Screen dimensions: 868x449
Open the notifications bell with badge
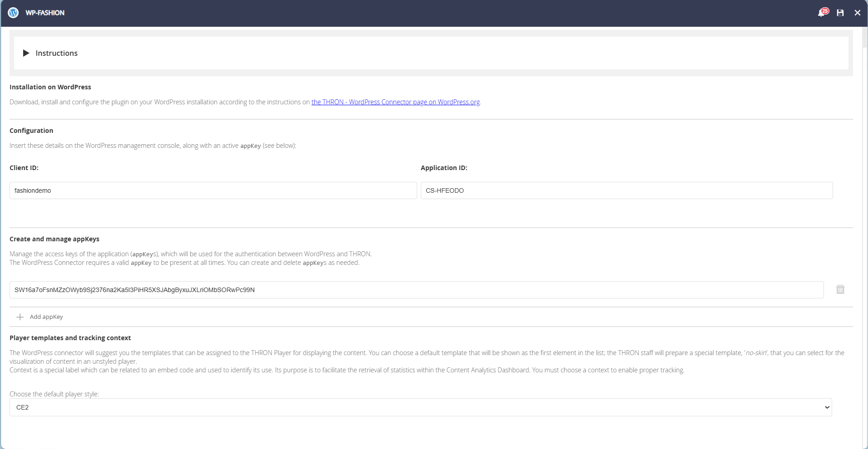click(823, 12)
